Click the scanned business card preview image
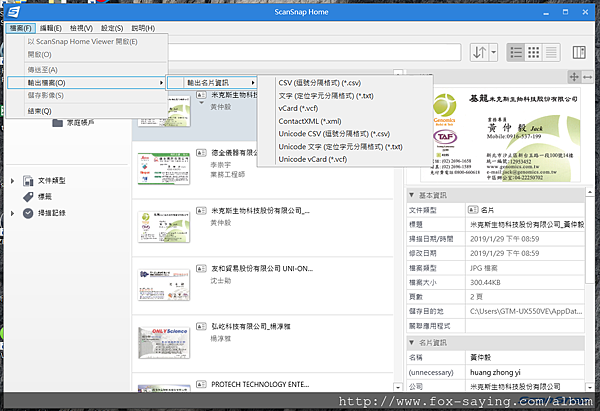Viewport: 600px width, 411px height. point(500,134)
